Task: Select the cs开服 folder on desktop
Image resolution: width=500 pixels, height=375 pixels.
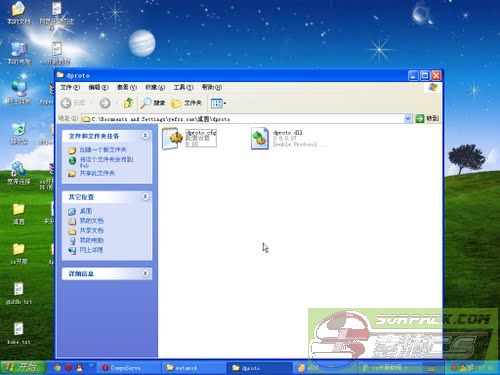Action: coord(19,253)
